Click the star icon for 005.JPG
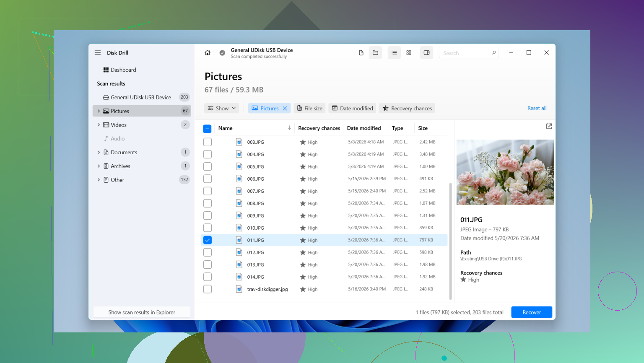 [303, 166]
